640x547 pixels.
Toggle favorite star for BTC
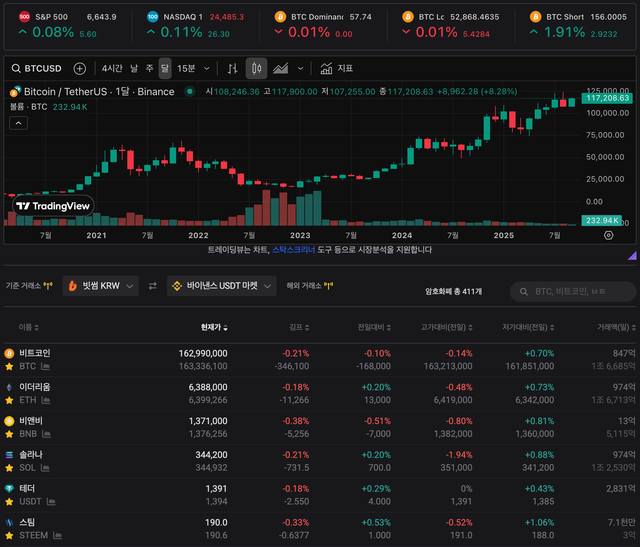pos(9,367)
